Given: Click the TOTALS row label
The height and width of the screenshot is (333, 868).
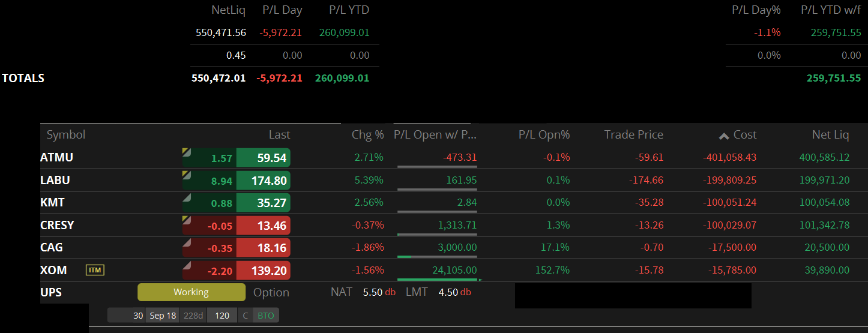Looking at the screenshot, I should (x=23, y=78).
